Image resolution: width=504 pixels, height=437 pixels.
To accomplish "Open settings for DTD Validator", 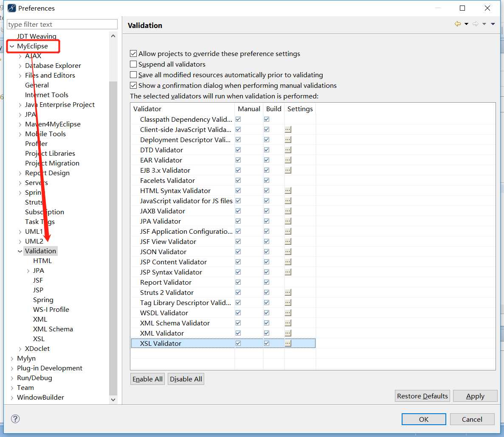I will click(x=288, y=150).
